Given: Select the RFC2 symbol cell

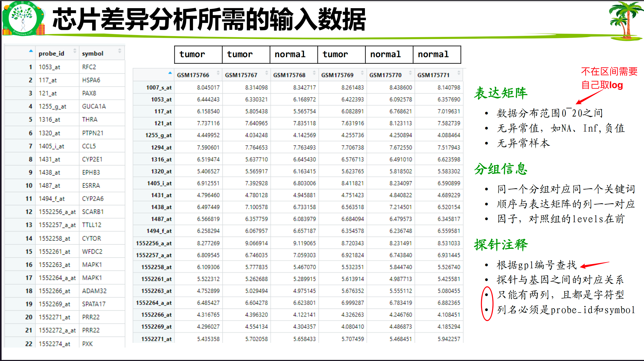Looking at the screenshot, I should click(90, 67).
